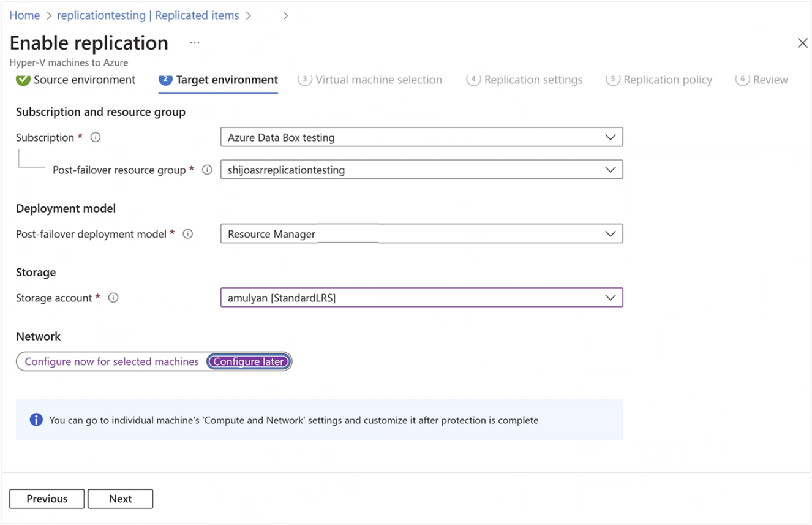Click the Storage section heading

pos(36,272)
